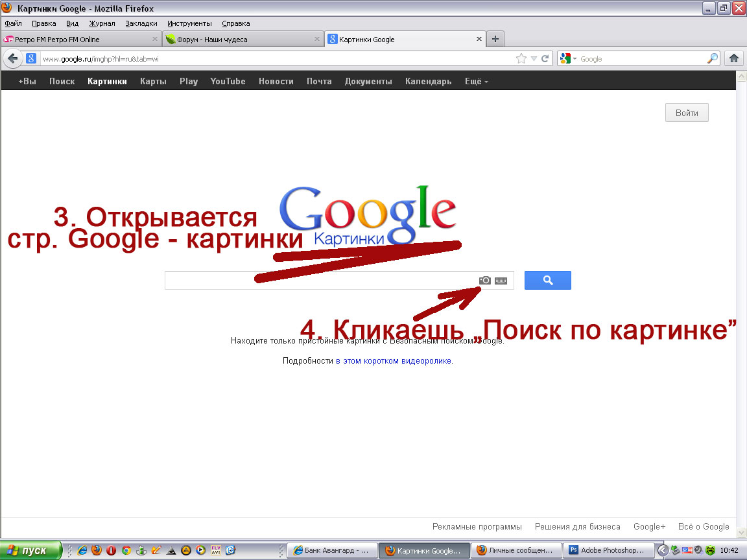Image resolution: width=747 pixels, height=560 pixels.
Task: Click the Firefox address bar URL field
Action: tap(276, 58)
